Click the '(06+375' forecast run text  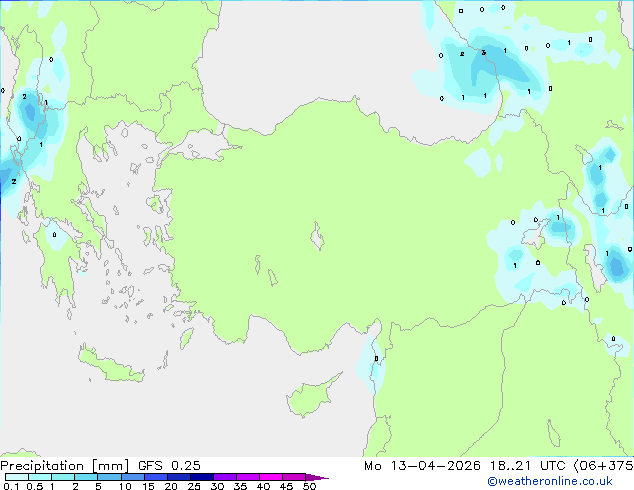point(603,466)
